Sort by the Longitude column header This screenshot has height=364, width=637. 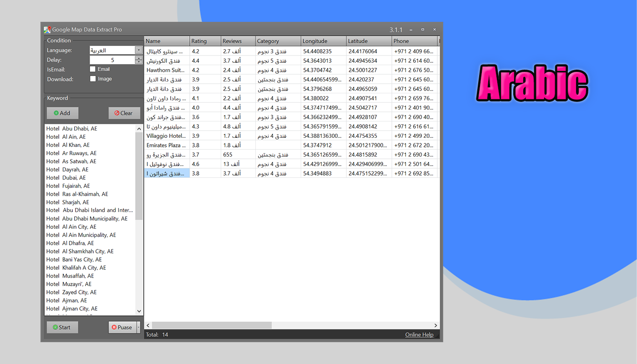click(x=324, y=41)
